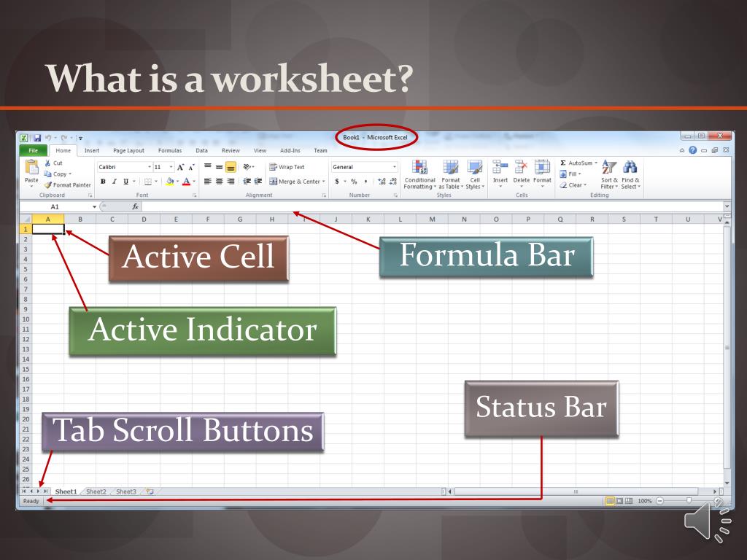Screen dimensions: 747x560
Task: Click the 100% zoom level
Action: (645, 501)
